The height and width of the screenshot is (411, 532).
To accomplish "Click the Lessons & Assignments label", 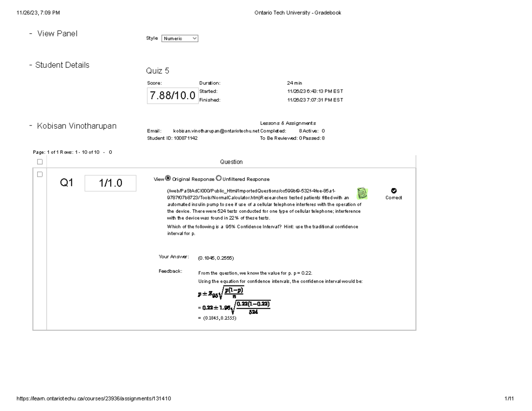I will (x=287, y=123).
